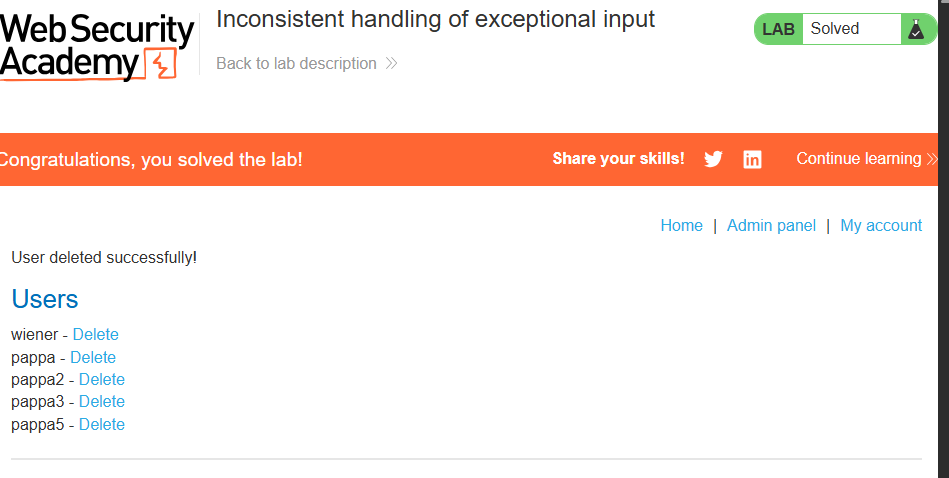Open the Back to lab description link
The image size is (949, 478).
click(x=297, y=64)
